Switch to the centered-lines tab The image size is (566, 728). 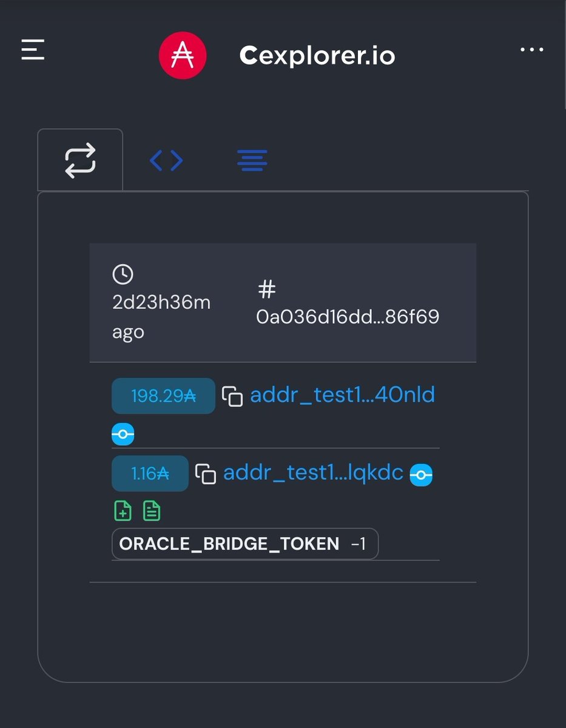[252, 161]
